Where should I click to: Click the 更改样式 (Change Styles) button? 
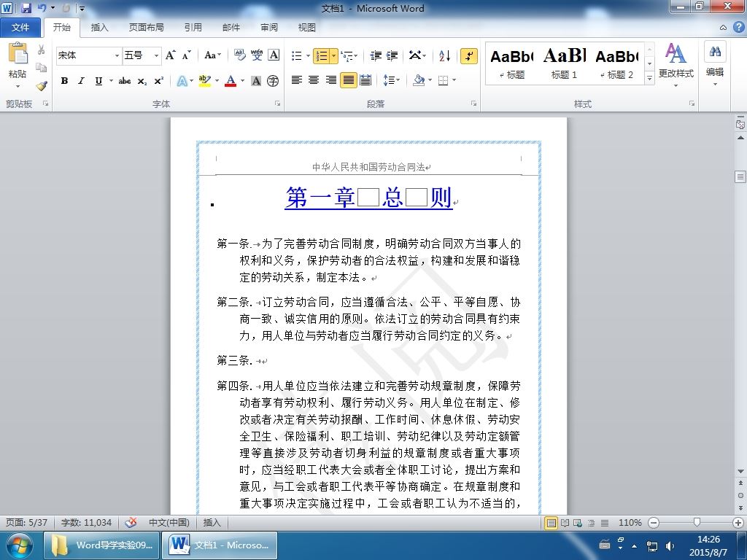point(676,65)
